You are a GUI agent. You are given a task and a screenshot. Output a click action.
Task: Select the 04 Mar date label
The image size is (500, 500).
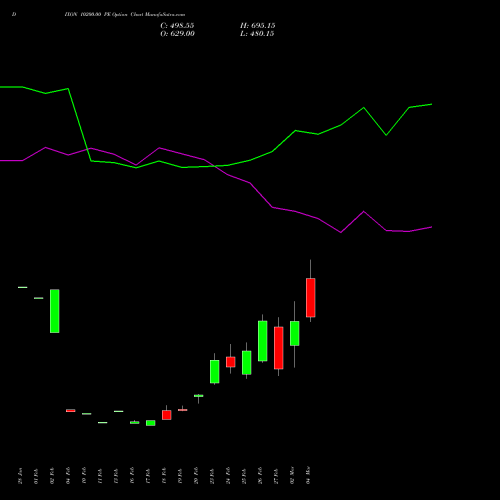pos(308,475)
